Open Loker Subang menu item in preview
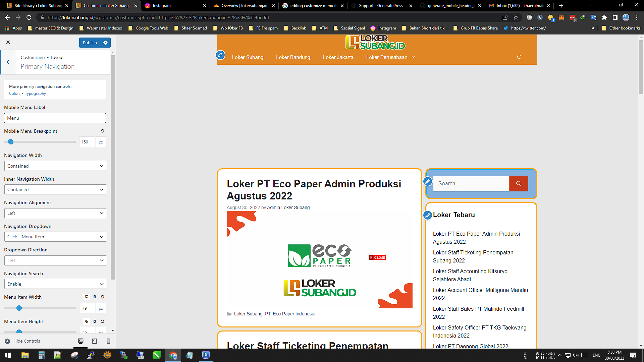This screenshot has height=362, width=644. (248, 57)
